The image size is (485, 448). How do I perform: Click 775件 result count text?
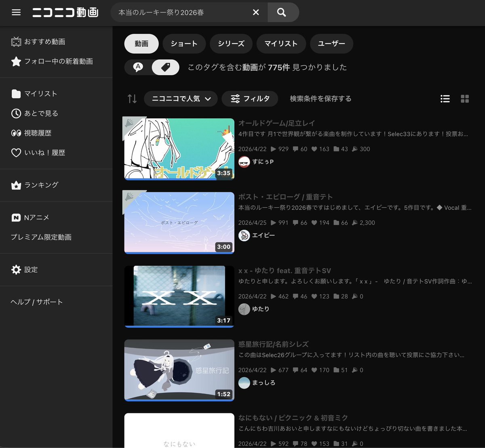(278, 67)
